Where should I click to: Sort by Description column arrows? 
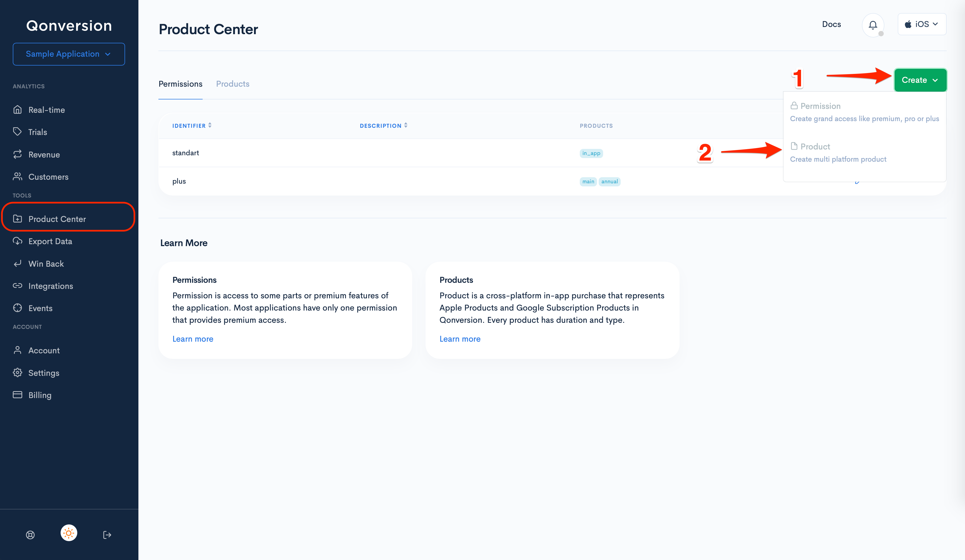[406, 125]
